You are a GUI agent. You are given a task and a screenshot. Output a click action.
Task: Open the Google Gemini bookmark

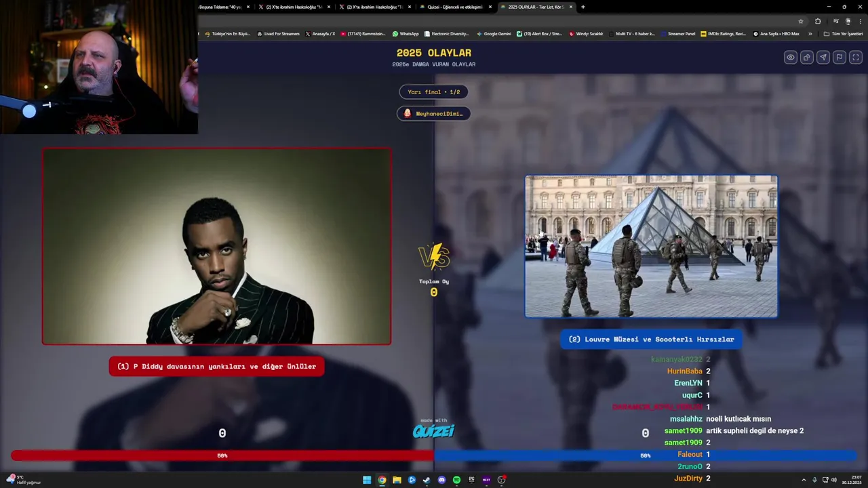tap(494, 33)
